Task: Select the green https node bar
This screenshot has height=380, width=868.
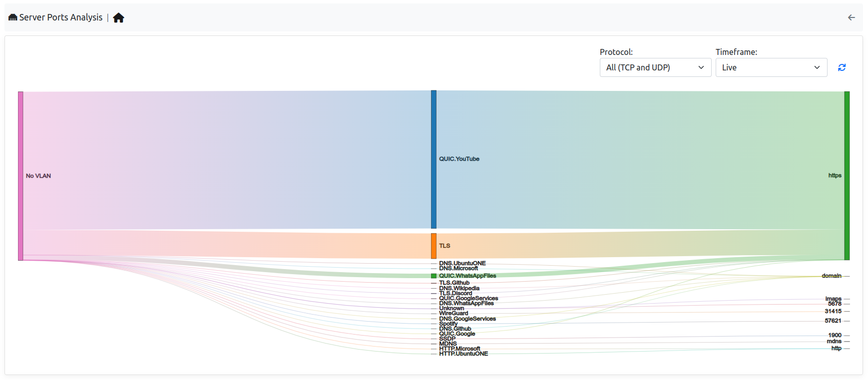Action: coord(847,176)
